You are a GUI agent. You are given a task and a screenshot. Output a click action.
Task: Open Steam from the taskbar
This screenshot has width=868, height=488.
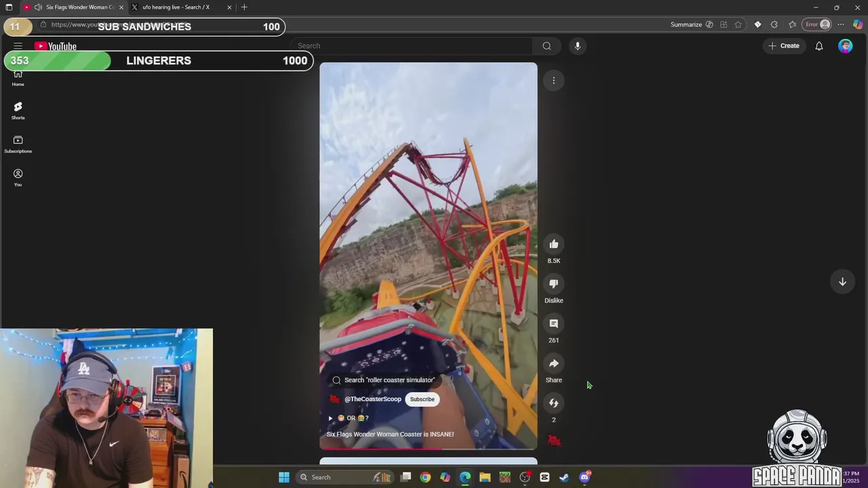[x=564, y=477]
